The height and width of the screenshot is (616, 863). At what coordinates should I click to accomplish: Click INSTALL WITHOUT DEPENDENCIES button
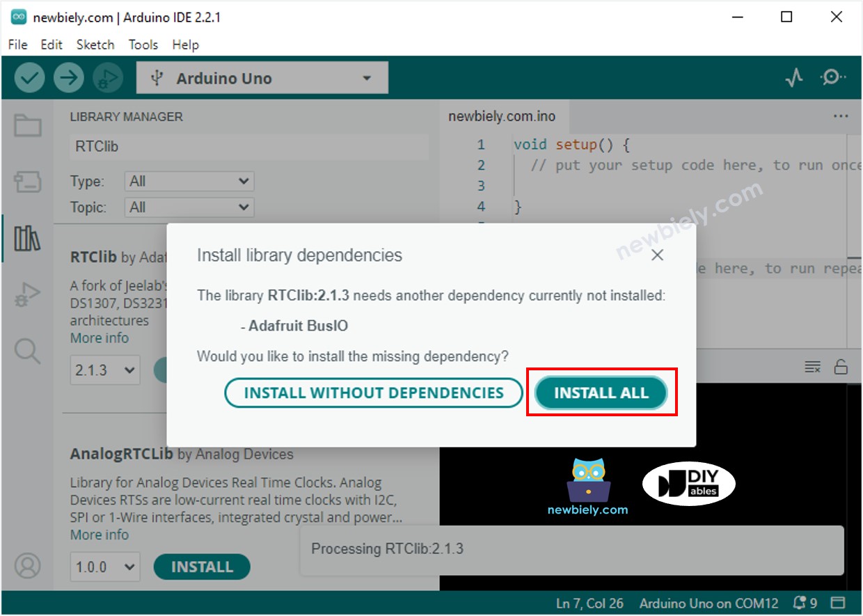coord(373,393)
